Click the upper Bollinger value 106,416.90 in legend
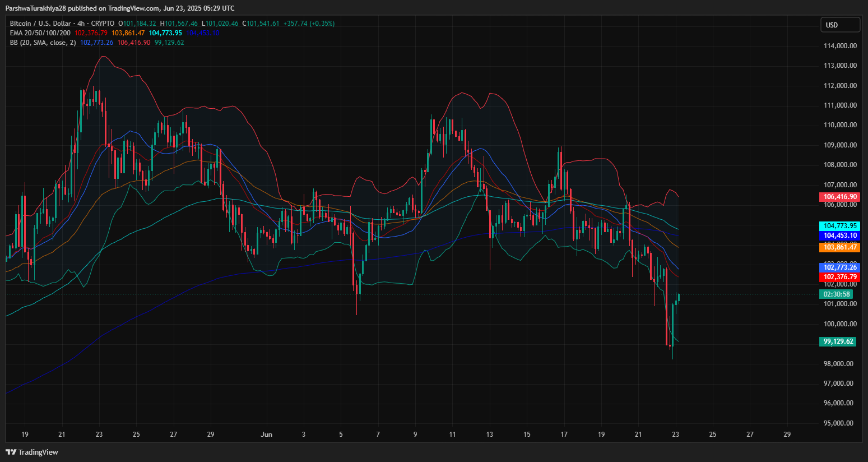The width and height of the screenshot is (868, 462). 133,43
